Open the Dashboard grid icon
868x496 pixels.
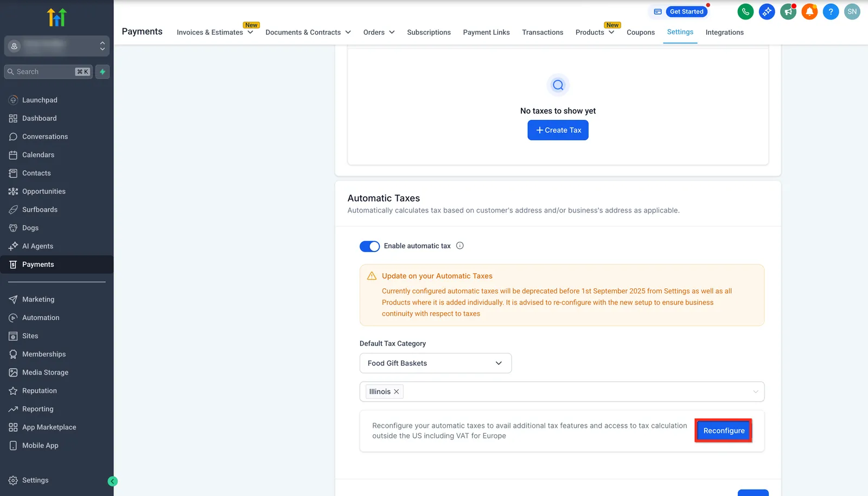[13, 118]
